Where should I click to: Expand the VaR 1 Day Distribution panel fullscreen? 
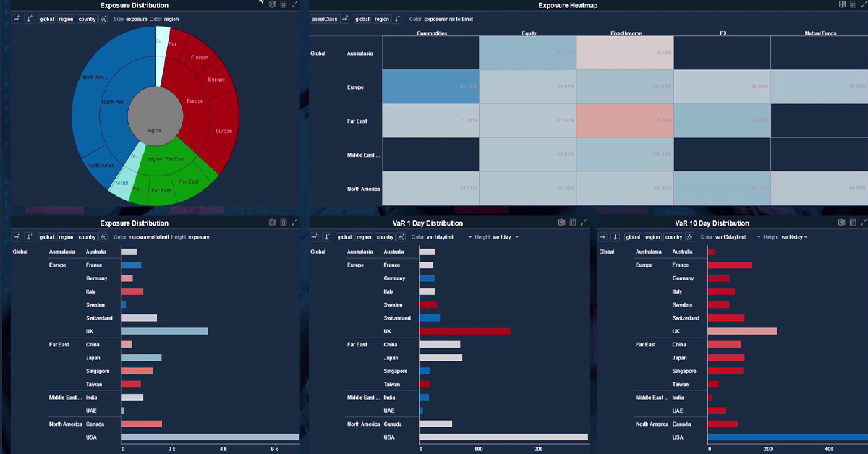pos(584,223)
